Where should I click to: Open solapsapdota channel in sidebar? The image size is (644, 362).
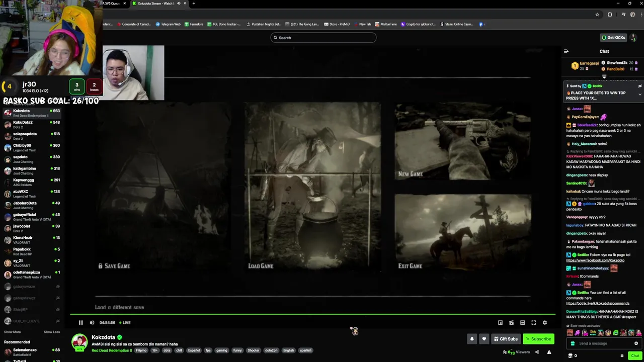tap(31, 136)
